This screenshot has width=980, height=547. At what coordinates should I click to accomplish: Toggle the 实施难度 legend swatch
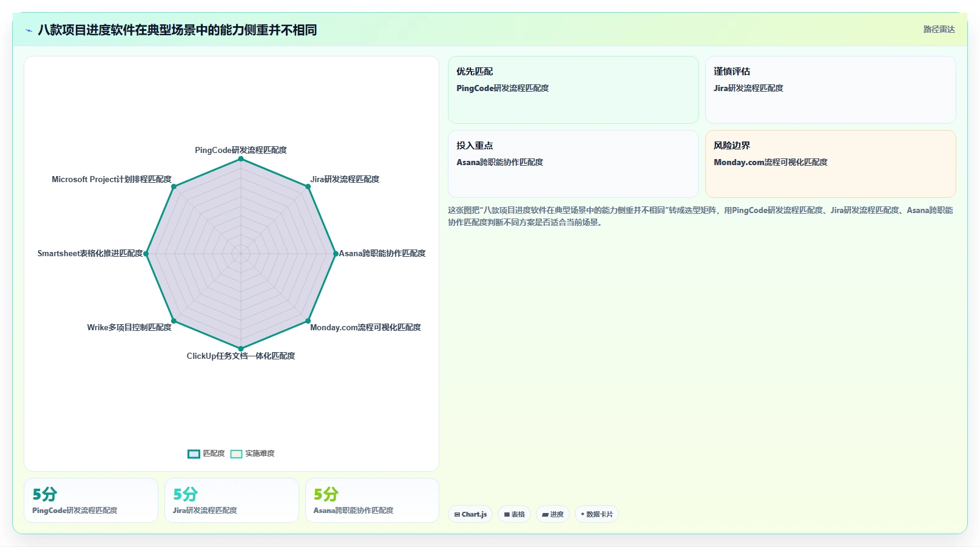[x=236, y=454]
